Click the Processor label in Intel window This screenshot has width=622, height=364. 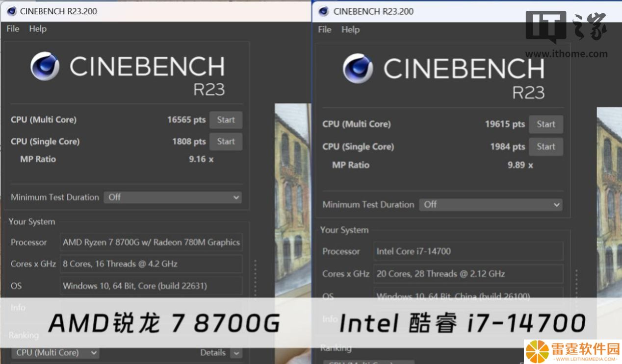(341, 251)
